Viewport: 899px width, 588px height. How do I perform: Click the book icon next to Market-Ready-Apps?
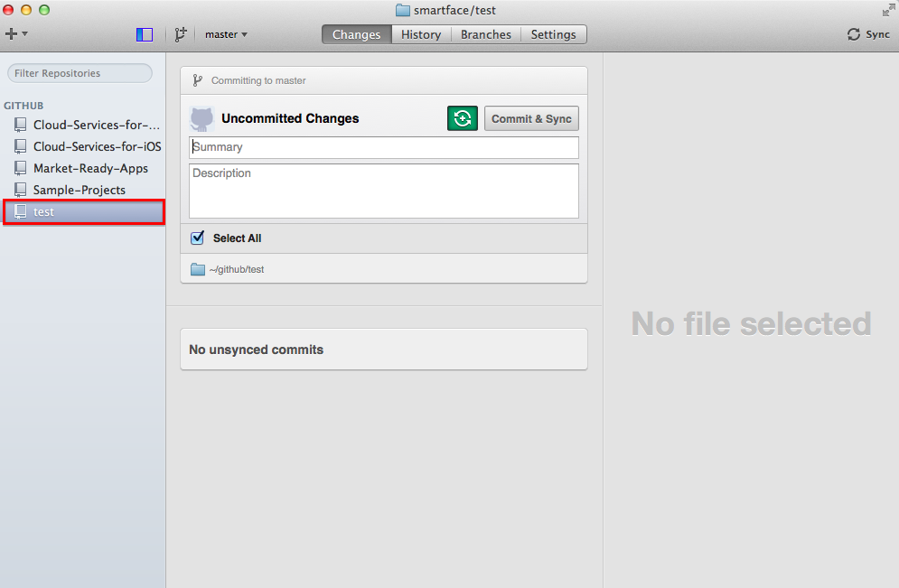pyautogui.click(x=20, y=168)
